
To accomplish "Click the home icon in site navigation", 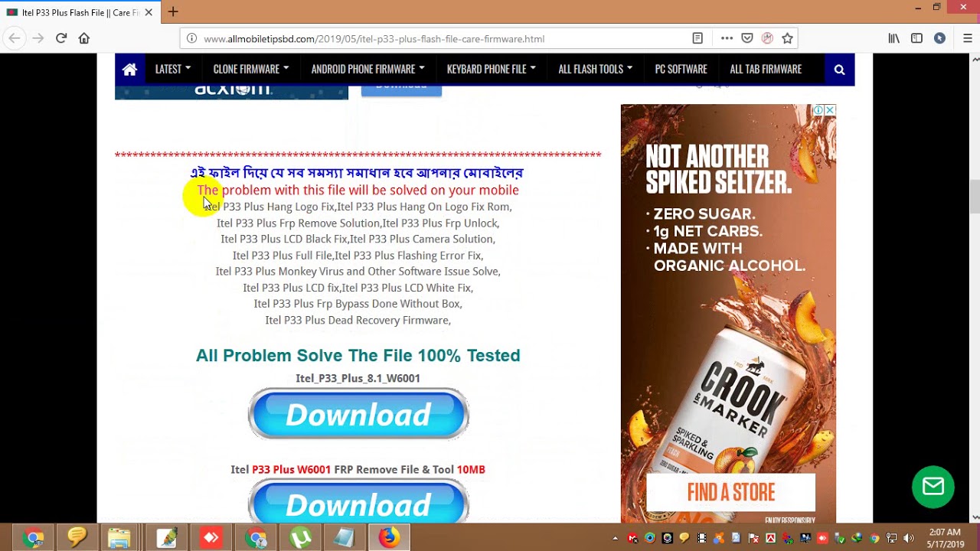I will pyautogui.click(x=129, y=70).
